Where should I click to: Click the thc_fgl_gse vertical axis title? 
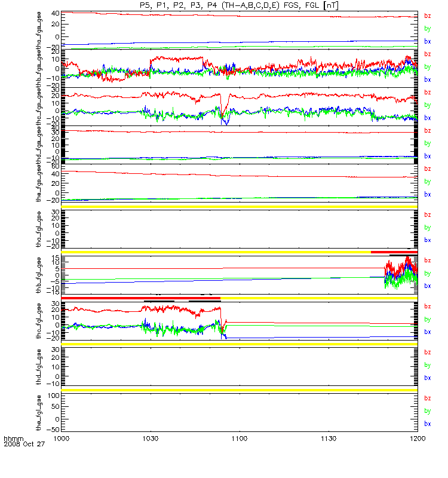[38, 321]
